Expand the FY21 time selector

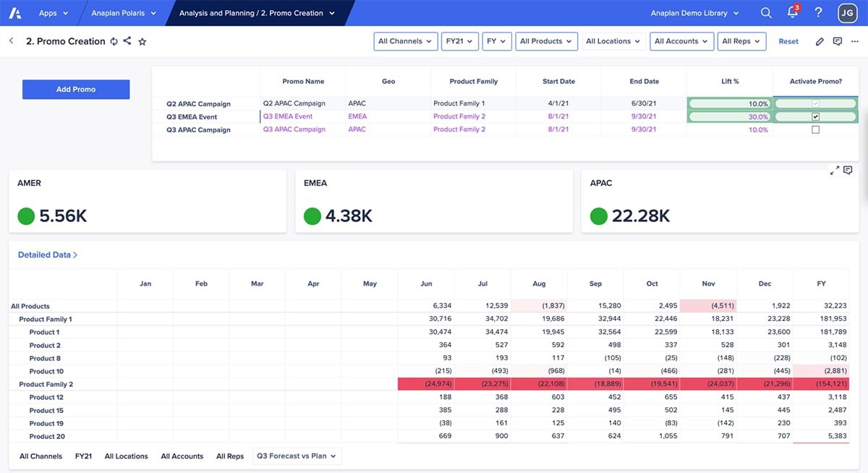coord(459,41)
